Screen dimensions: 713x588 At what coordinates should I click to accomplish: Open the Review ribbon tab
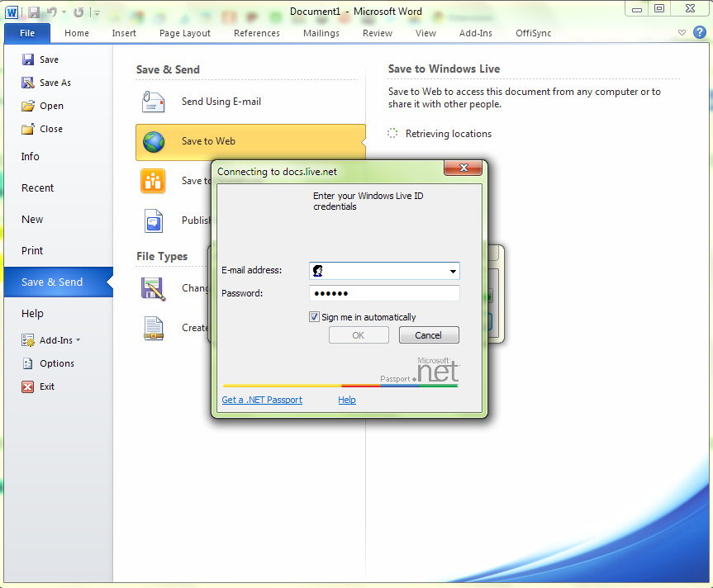[378, 33]
